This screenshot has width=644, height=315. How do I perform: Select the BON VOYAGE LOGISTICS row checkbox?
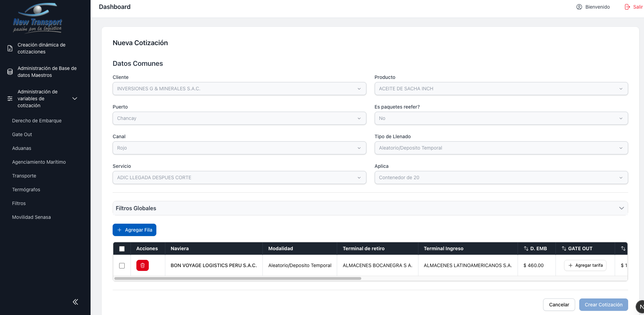(122, 266)
